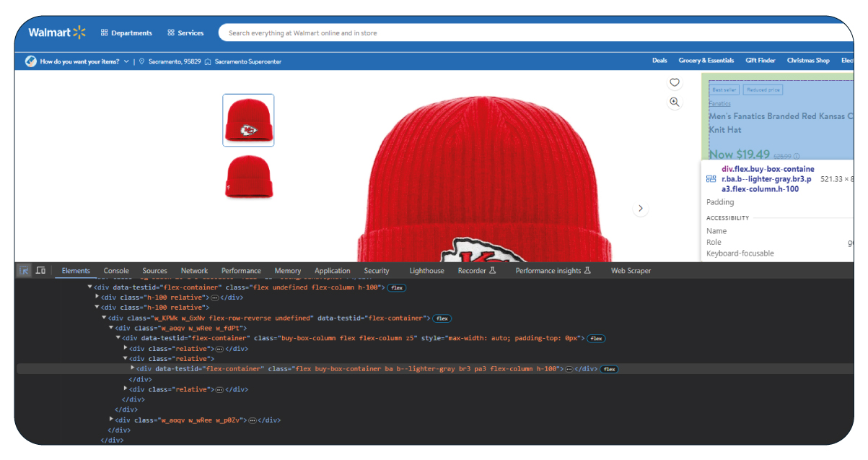
Task: Open the Gift Finder link
Action: (x=760, y=61)
